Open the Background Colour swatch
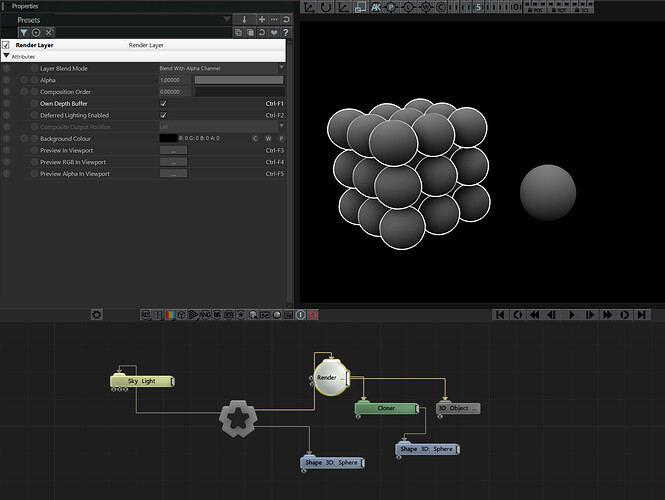Viewport: 665px width, 500px height. [x=168, y=138]
